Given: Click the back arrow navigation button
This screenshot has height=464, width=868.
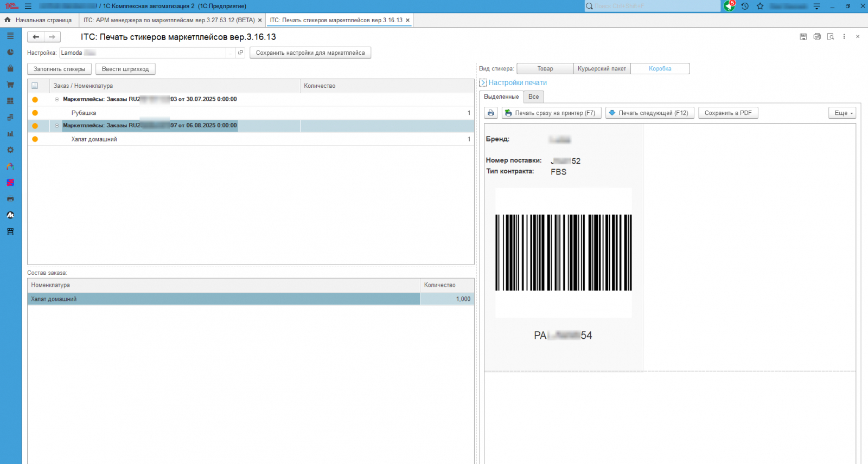Looking at the screenshot, I should pos(36,37).
